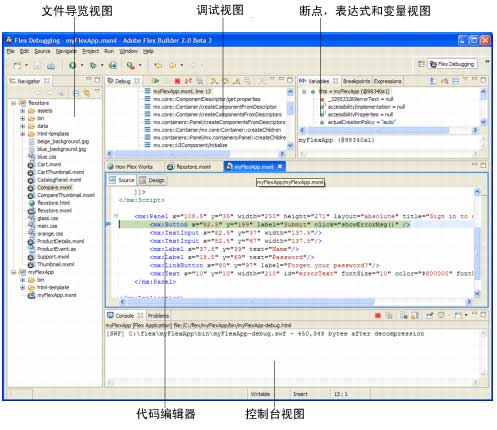Collapse the 'this = myFlexApp' variable node
Screen dimensions: 497x430
pyautogui.click(x=304, y=91)
